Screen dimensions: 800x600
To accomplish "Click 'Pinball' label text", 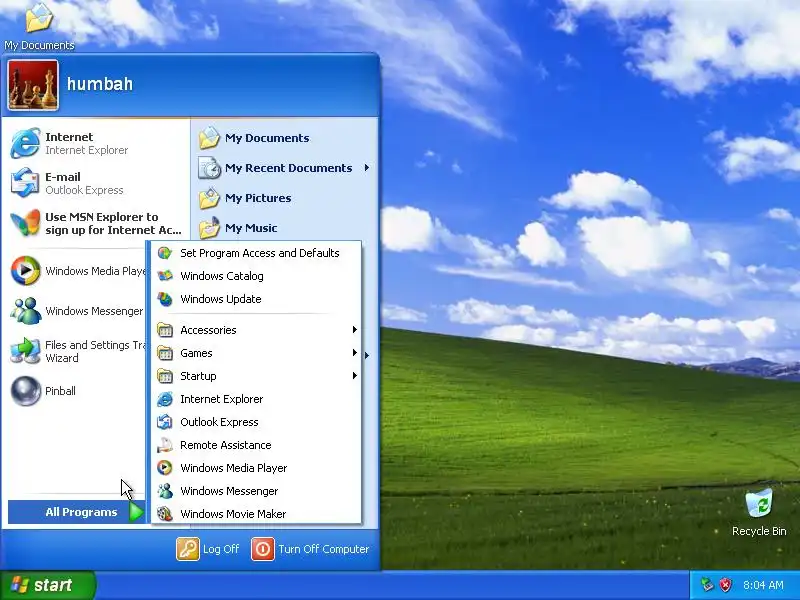I will tap(60, 391).
